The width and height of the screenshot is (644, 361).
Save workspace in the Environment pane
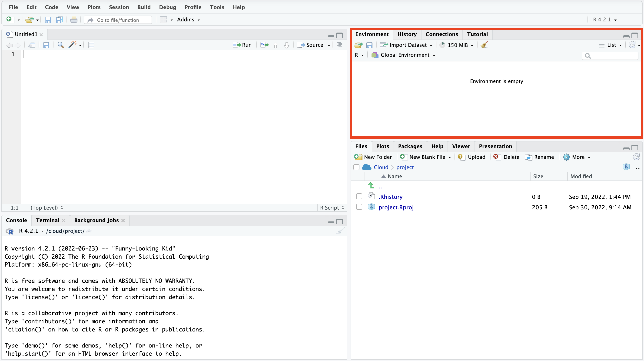point(370,45)
